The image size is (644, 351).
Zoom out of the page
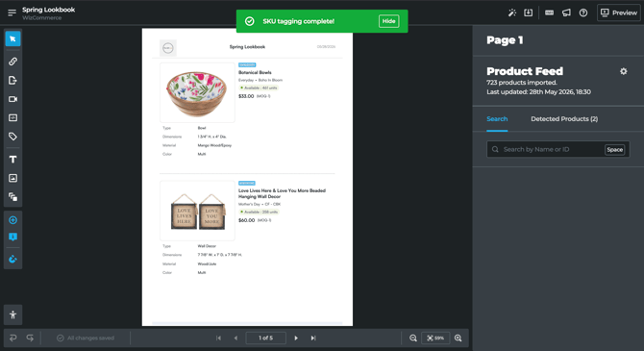point(413,338)
